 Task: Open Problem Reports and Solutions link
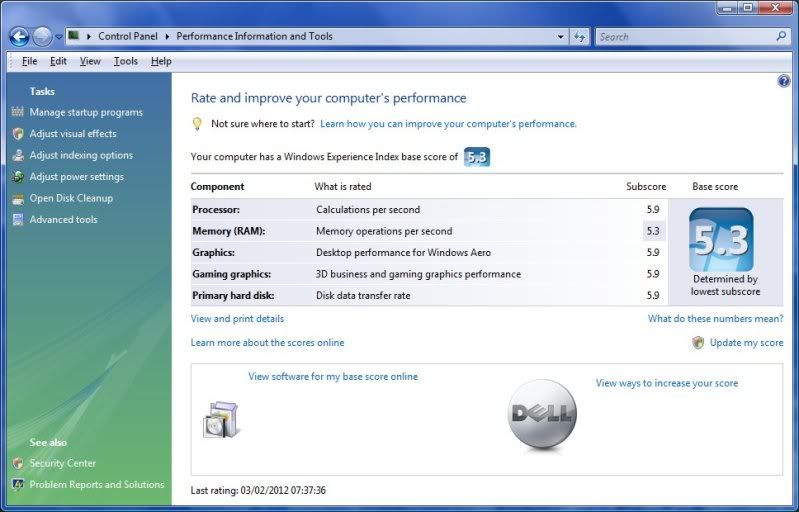tap(97, 484)
